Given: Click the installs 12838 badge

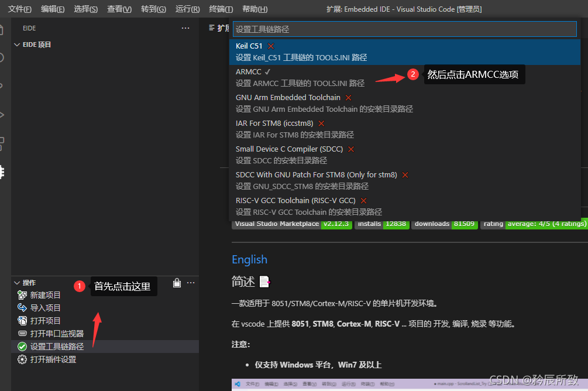Looking at the screenshot, I should [x=381, y=224].
